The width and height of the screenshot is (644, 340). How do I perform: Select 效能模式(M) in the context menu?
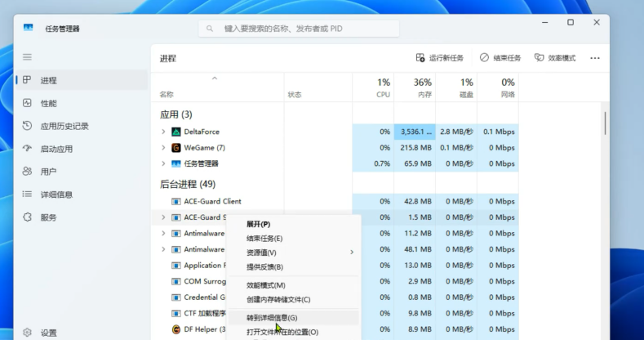pyautogui.click(x=293, y=285)
